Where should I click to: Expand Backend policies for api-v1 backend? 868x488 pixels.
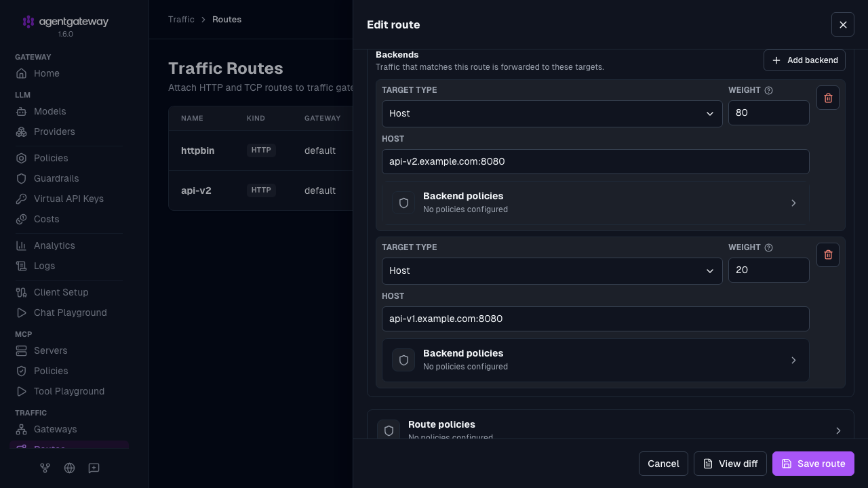pos(595,360)
